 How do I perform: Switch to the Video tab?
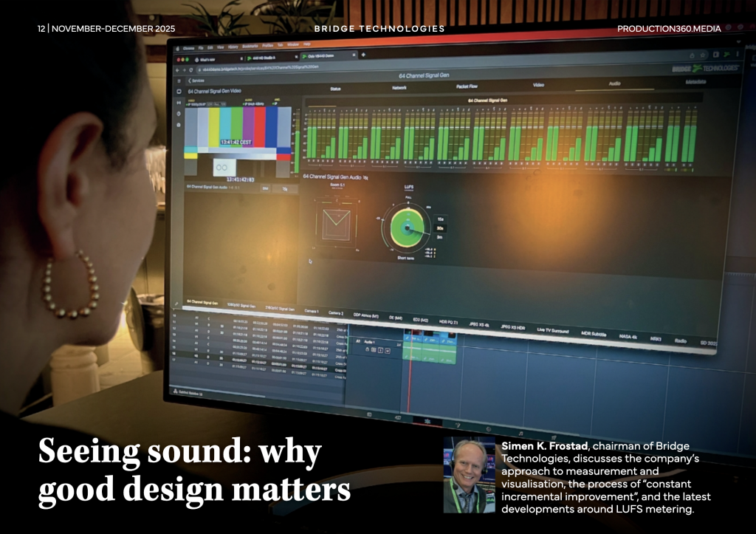click(538, 85)
